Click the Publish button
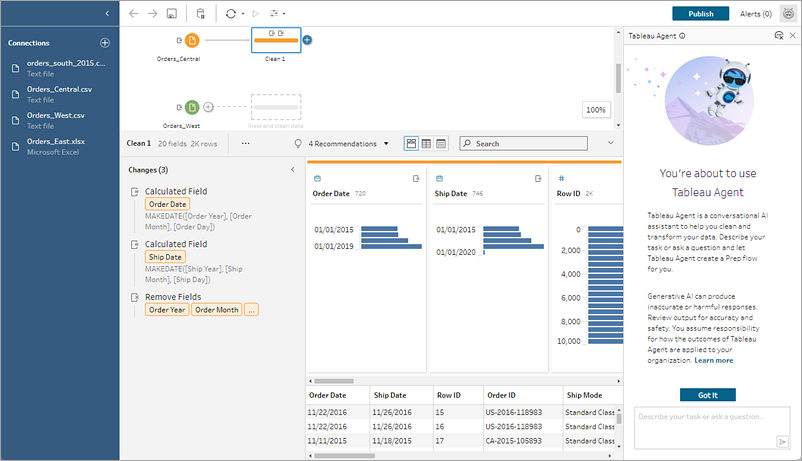802x461 pixels. coord(700,14)
